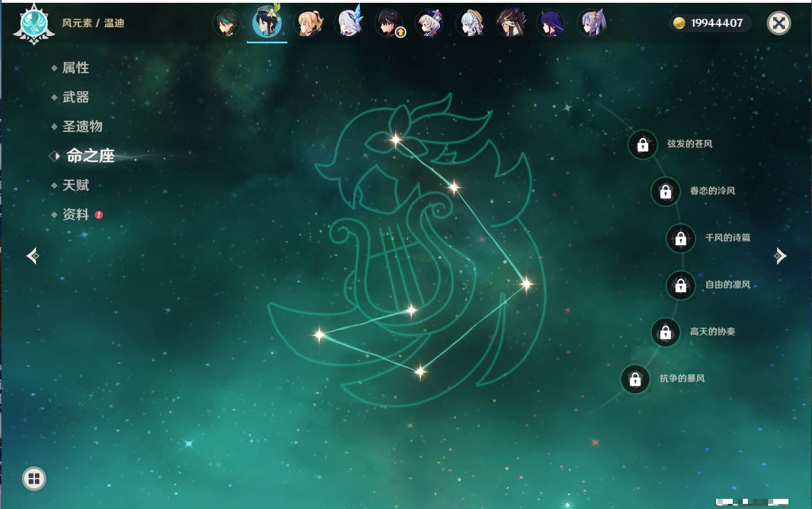Click the leftmost star node of the constellation
Screen dimensions: 812x509
319,335
